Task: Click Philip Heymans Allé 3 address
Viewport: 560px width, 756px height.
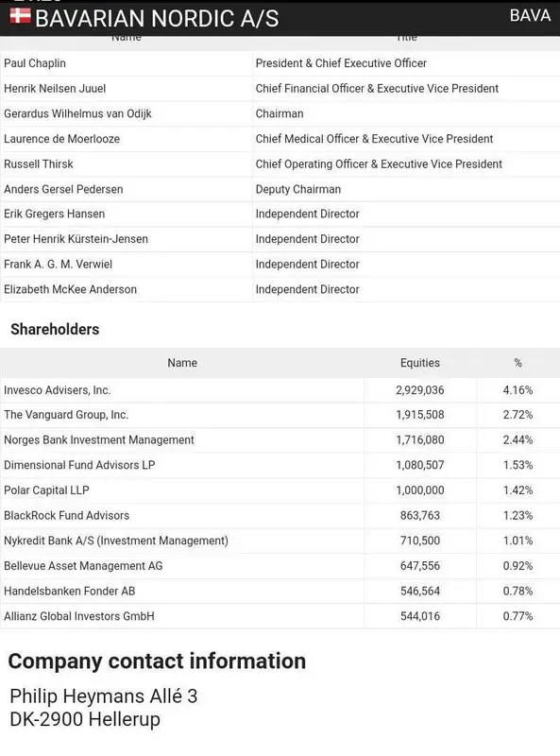Action: click(104, 696)
